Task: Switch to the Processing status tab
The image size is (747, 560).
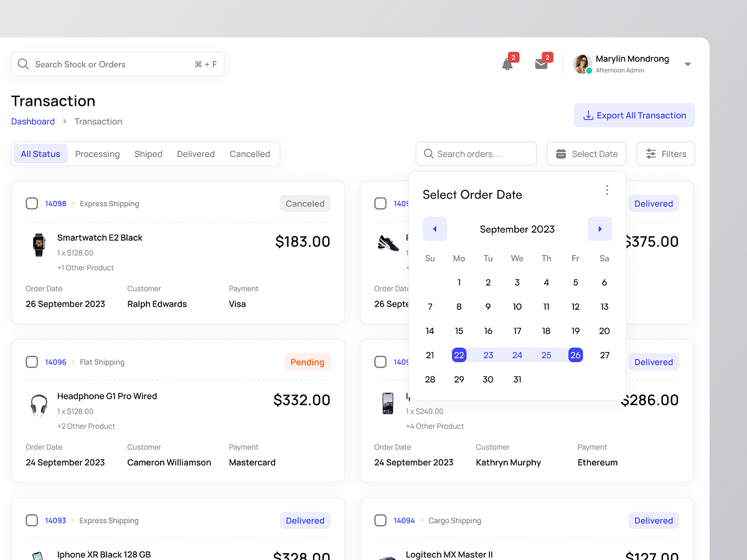Action: (x=97, y=154)
